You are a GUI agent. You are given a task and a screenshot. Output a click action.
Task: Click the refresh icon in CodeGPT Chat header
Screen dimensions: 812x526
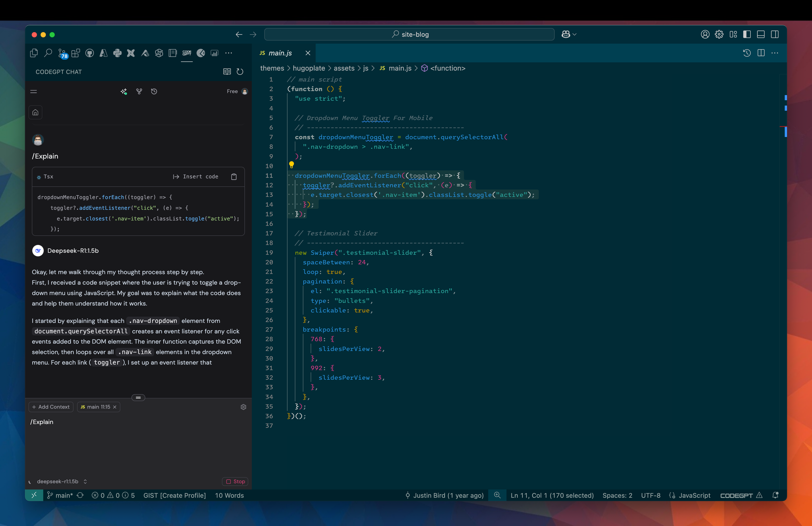click(240, 71)
